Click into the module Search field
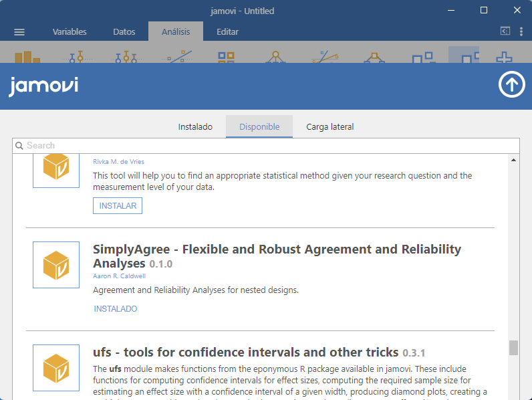 coord(266,145)
